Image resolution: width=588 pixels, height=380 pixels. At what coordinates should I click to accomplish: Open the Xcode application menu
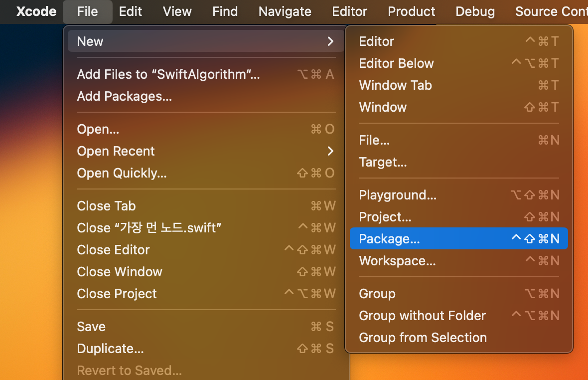coord(36,11)
